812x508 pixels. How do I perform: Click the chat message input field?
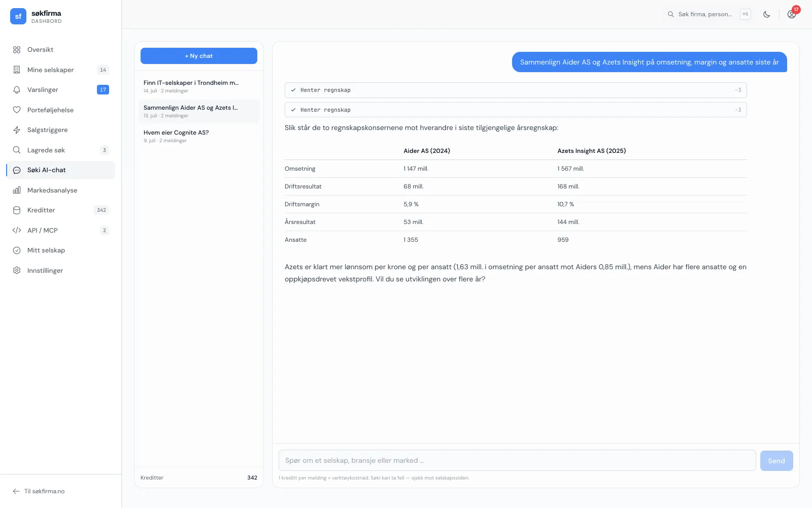(x=517, y=460)
